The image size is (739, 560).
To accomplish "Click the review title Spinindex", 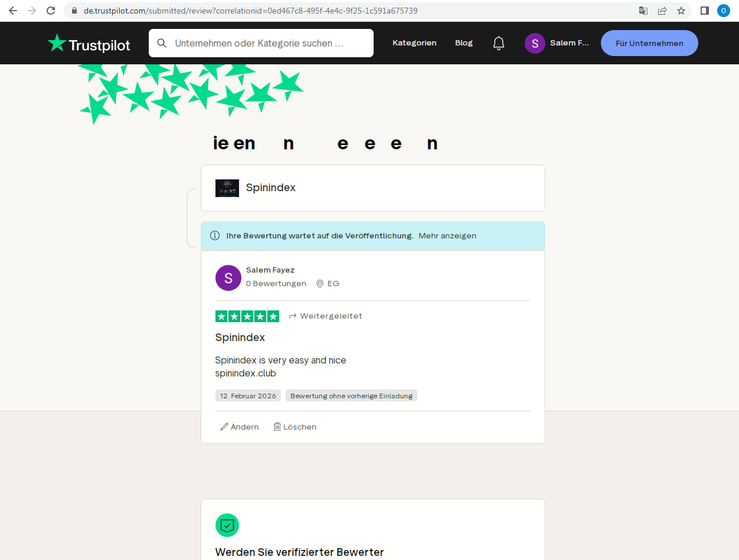I will coord(240,338).
